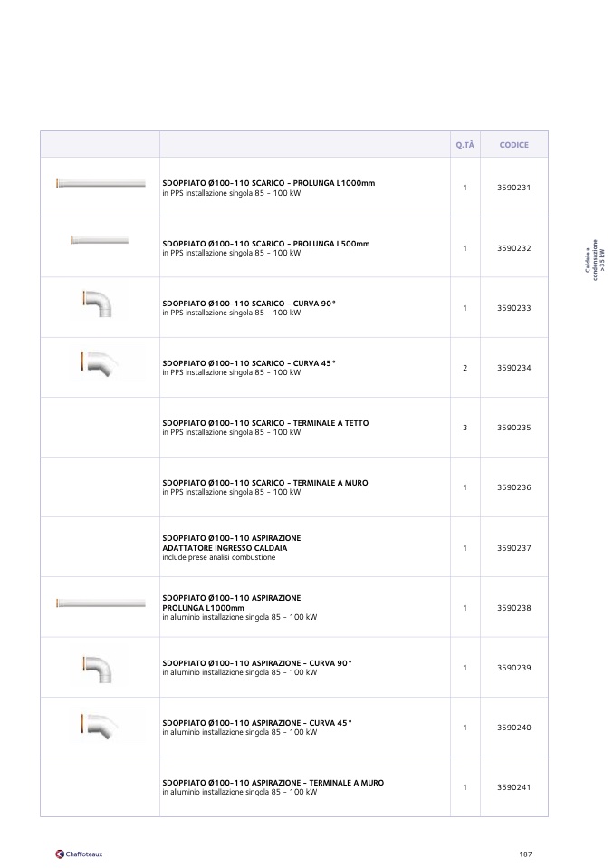Image resolution: width=613 pixels, height=868 pixels.
Task: Click the CODICE column header
Action: pos(513,145)
